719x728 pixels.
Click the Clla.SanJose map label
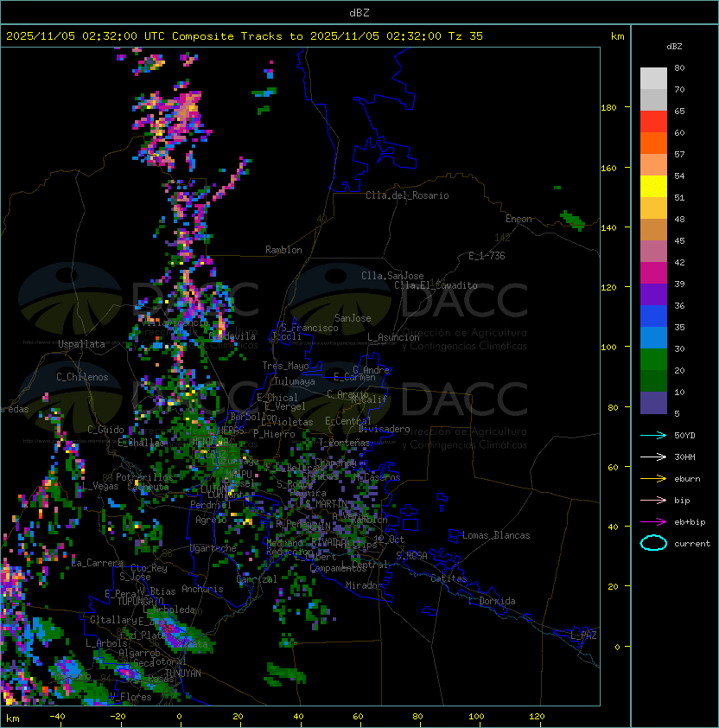[392, 276]
